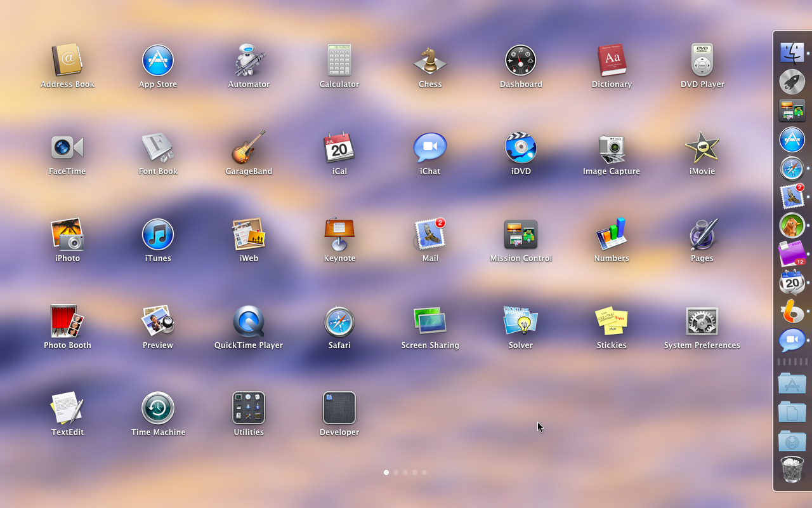
Task: Open the Chess app
Action: [x=430, y=60]
